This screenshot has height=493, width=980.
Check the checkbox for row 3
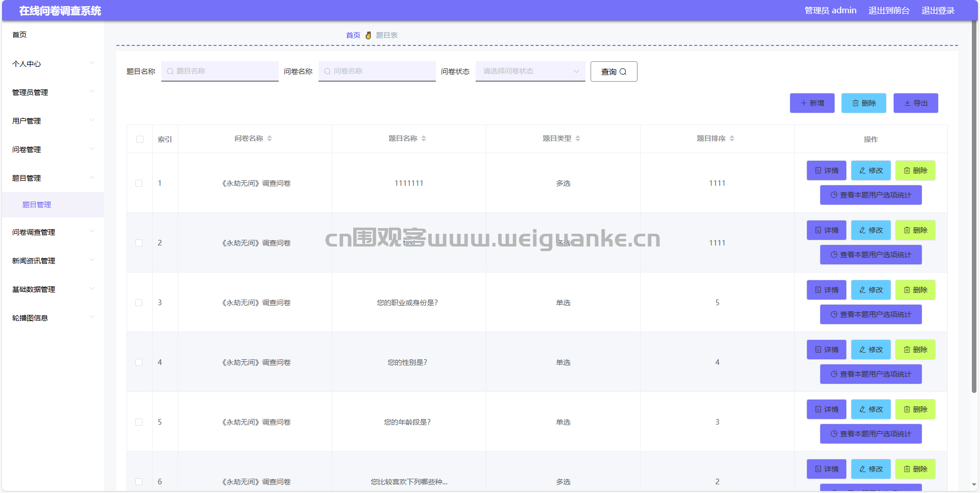(x=139, y=303)
